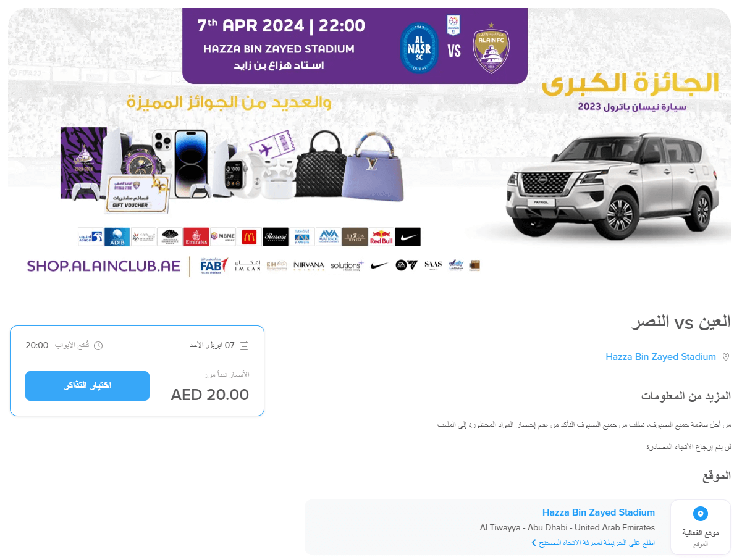Click the Nissan Patrol car image
The image size is (742, 560).
click(x=611, y=185)
